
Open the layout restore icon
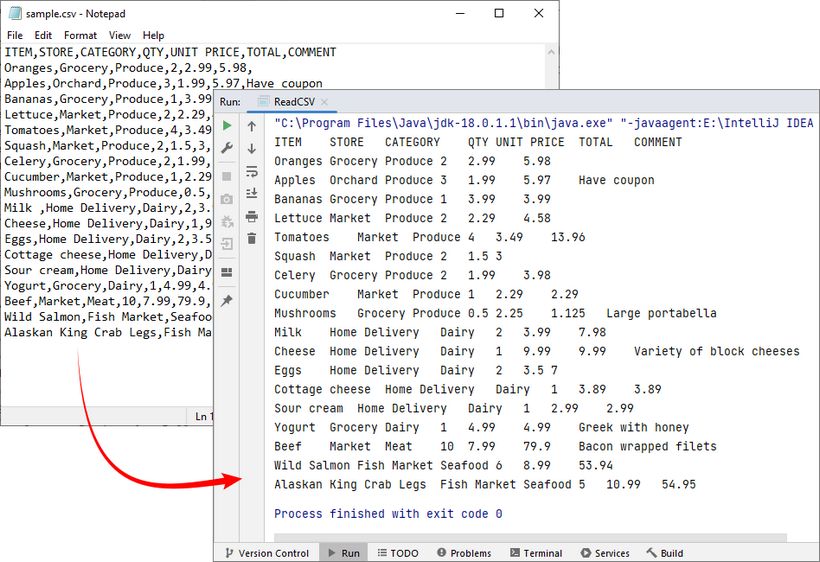pos(227,271)
